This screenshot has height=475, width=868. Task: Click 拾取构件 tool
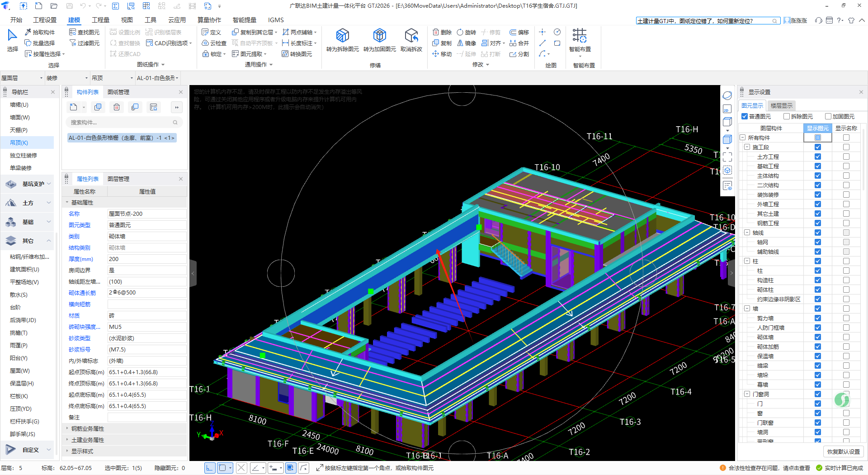40,32
